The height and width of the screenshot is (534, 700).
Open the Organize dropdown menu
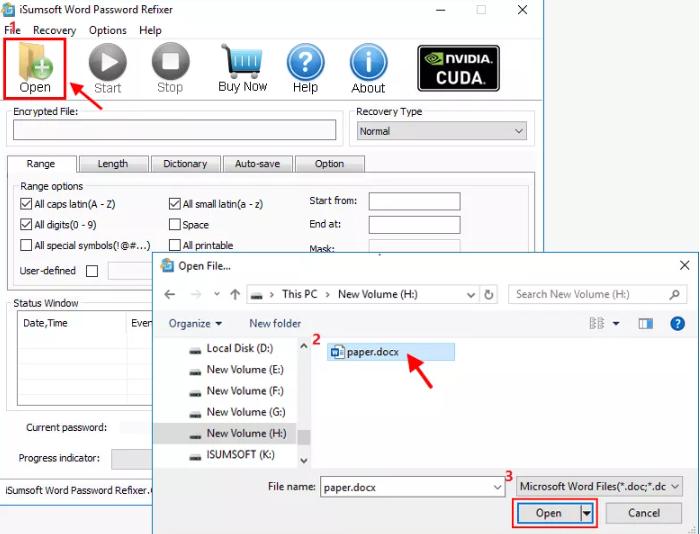click(195, 323)
